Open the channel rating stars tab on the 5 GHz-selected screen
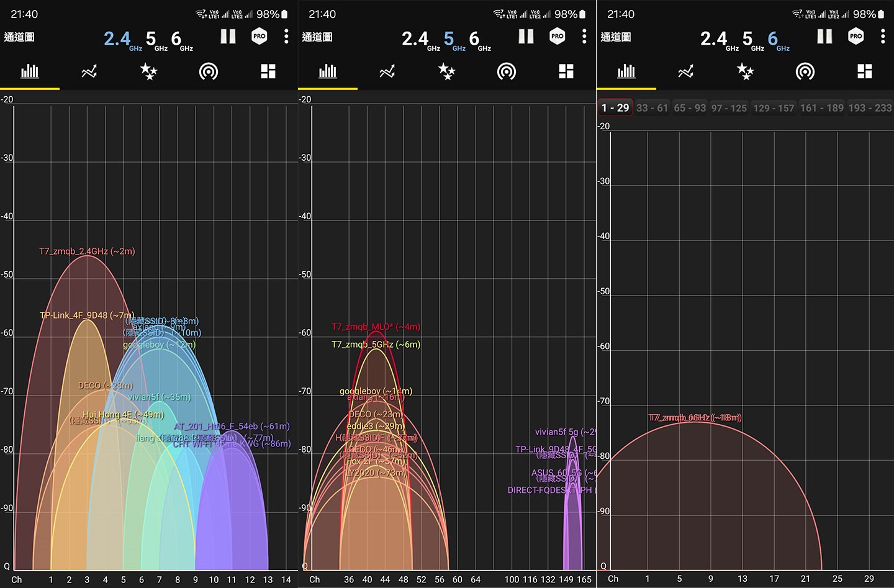Image resolution: width=894 pixels, height=588 pixels. click(446, 72)
